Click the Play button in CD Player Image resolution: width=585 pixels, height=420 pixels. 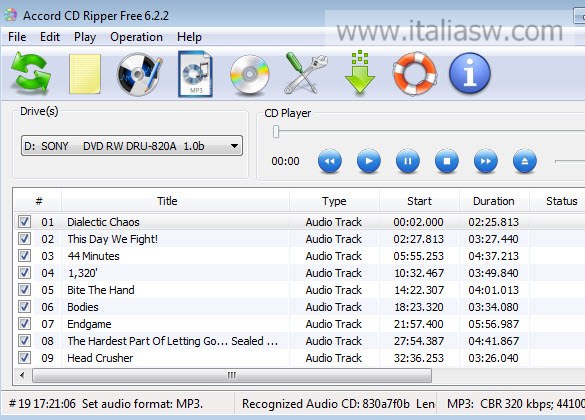click(369, 161)
